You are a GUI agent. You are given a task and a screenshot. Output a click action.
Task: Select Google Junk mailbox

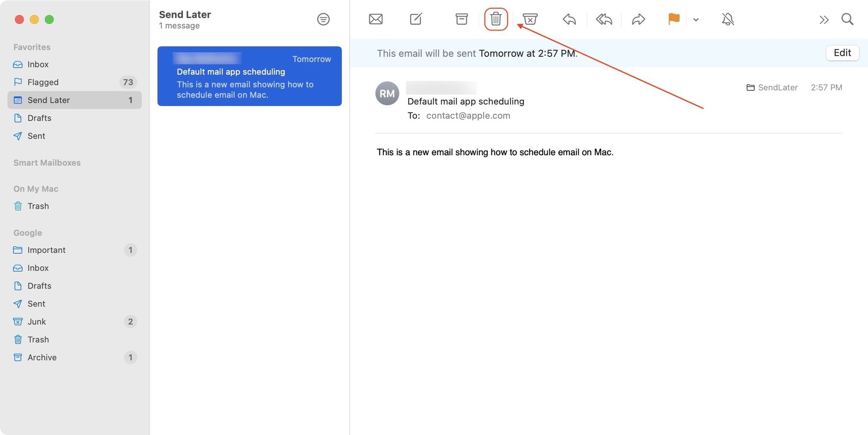click(37, 321)
